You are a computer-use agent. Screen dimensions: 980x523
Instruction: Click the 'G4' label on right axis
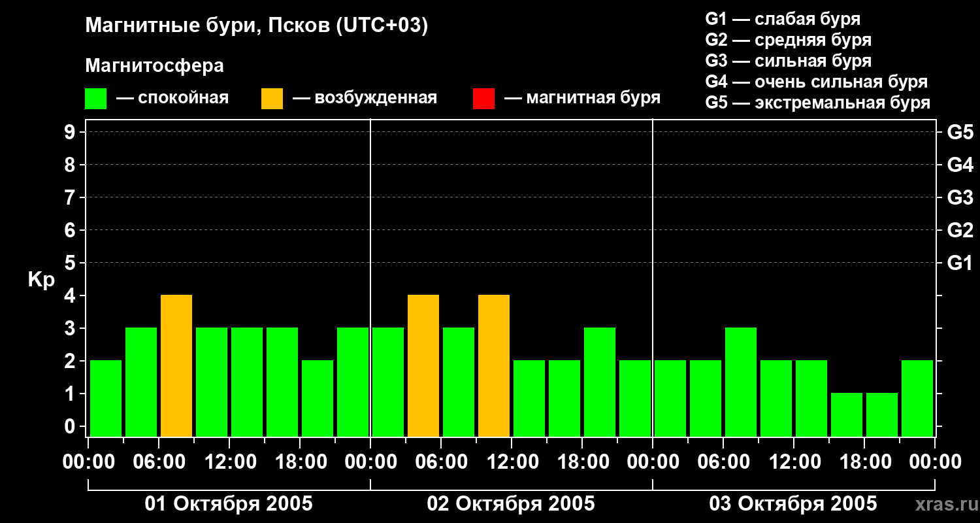960,165
